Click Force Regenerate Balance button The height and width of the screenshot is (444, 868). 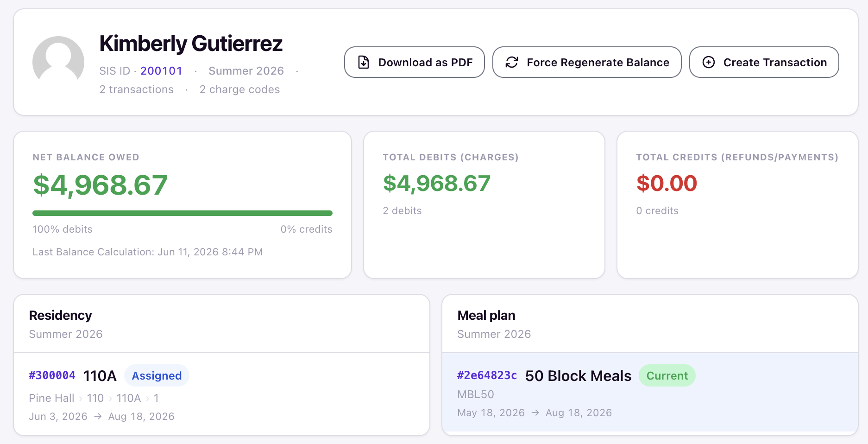tap(587, 62)
